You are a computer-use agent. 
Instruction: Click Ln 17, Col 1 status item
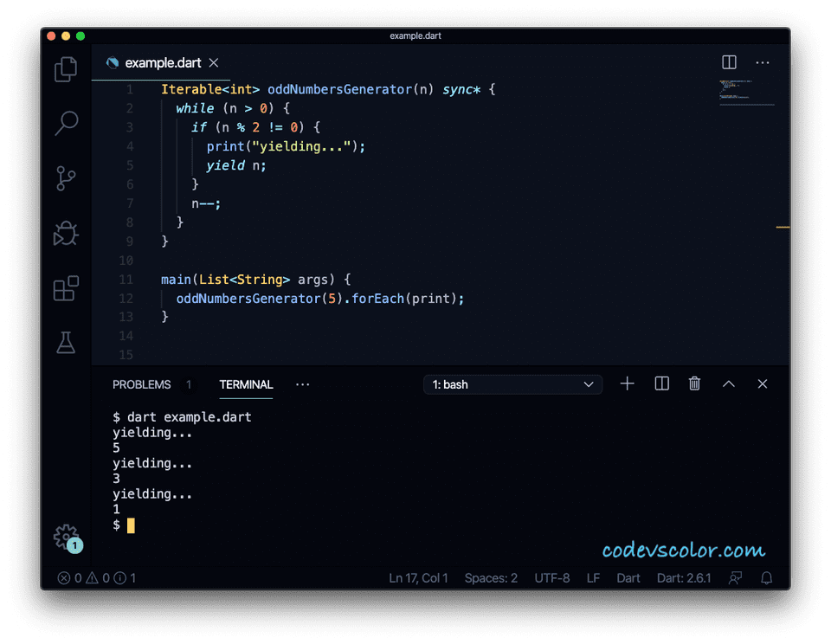[x=418, y=578]
